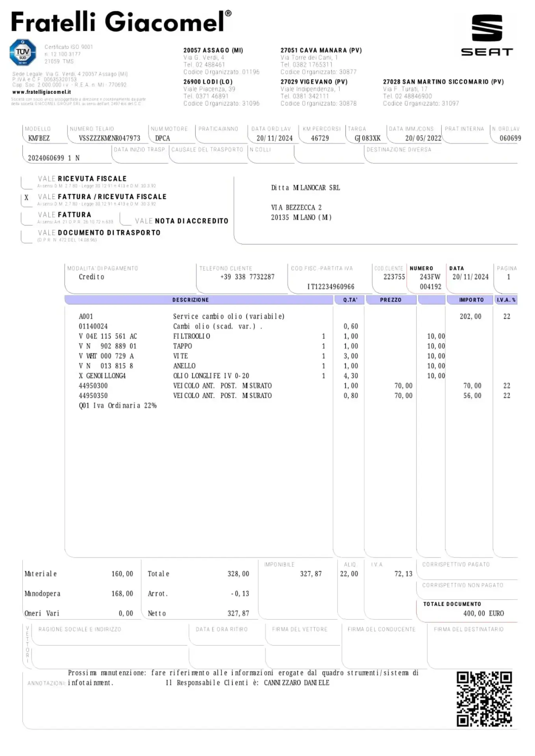
Task: Select Data Ord. Lav. value 20/11/2024
Action: [274, 138]
